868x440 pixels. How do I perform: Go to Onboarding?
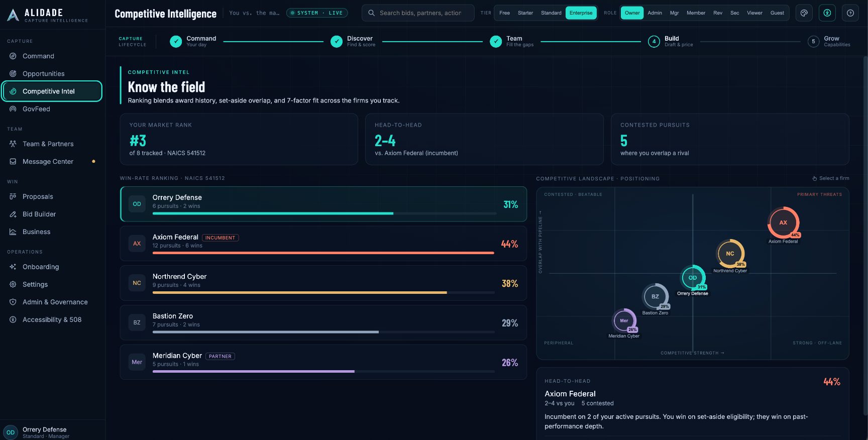(52, 267)
